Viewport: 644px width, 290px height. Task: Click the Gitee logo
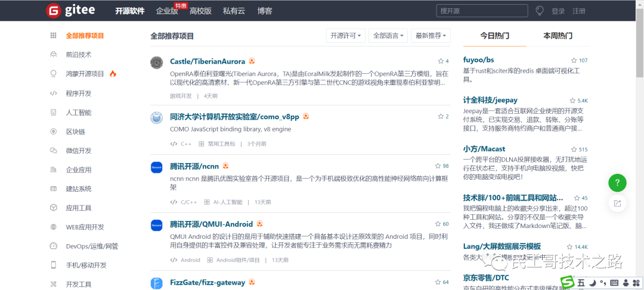[x=70, y=10]
